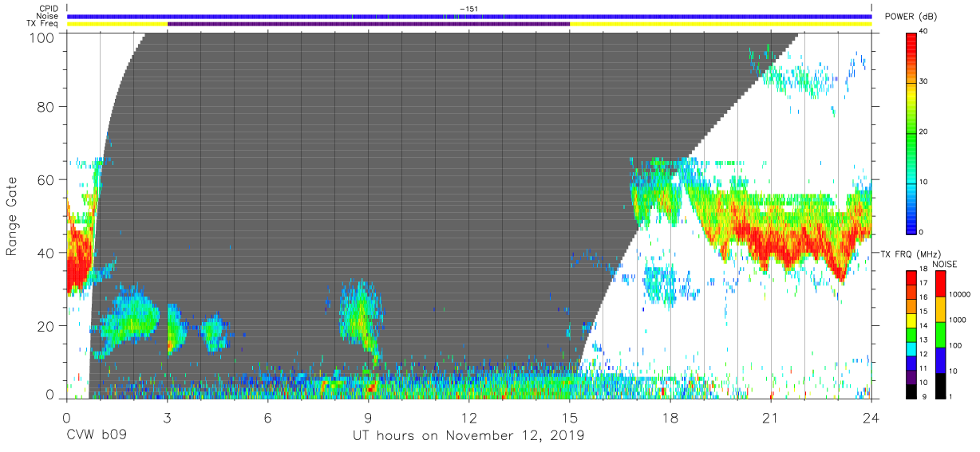980x452 pixels.
Task: Click the 'POWER (dB)' title text
Action: point(910,17)
